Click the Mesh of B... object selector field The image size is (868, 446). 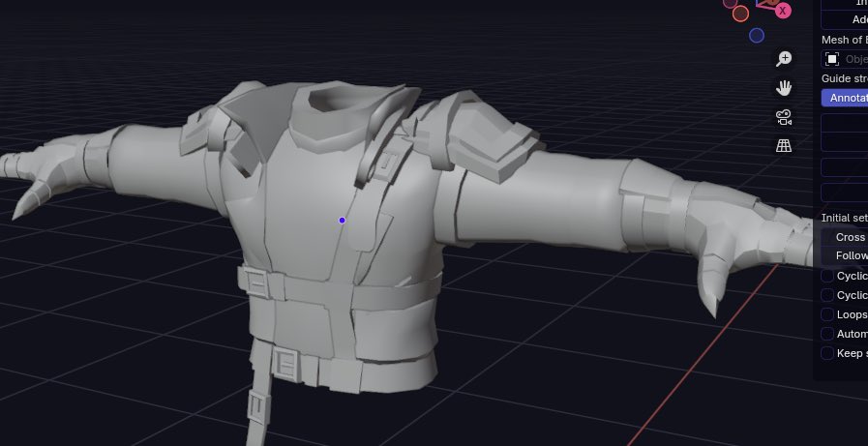click(x=844, y=59)
